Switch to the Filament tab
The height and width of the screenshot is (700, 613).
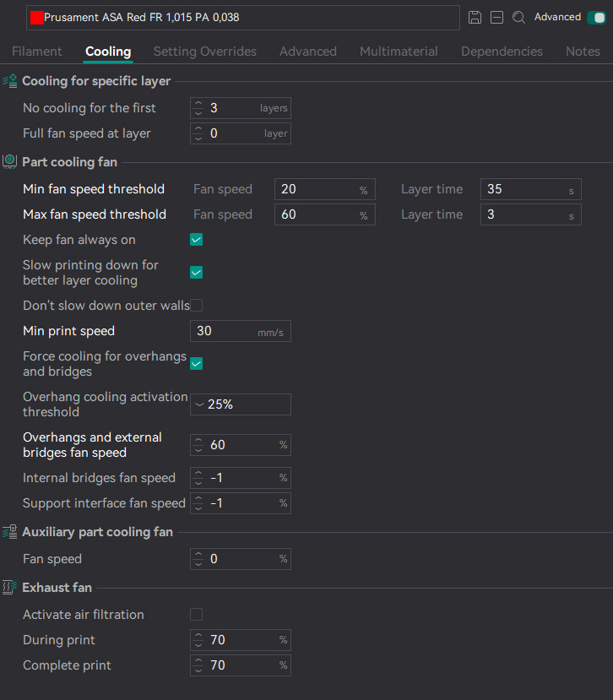[37, 52]
